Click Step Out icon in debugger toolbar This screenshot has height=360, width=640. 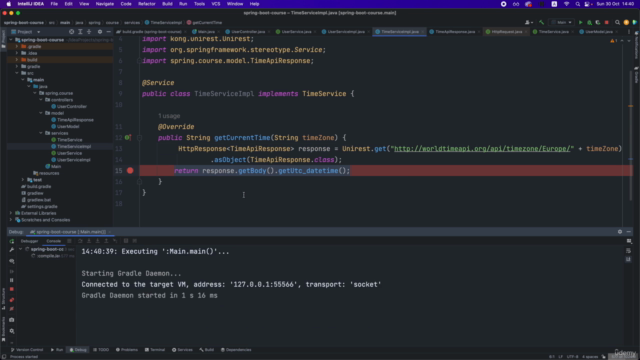pyautogui.click(x=106, y=241)
